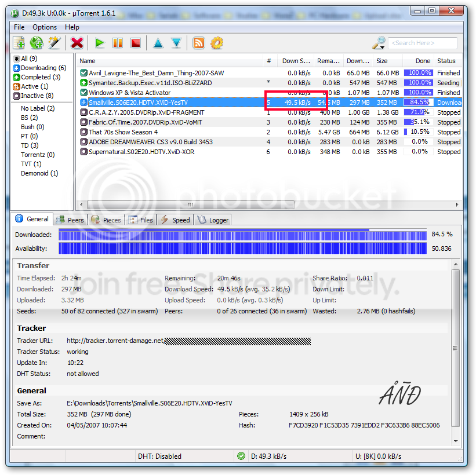Viewport: 476px width, 475px height.
Task: Select Torrentz (0) label
Action: pyautogui.click(x=38, y=155)
